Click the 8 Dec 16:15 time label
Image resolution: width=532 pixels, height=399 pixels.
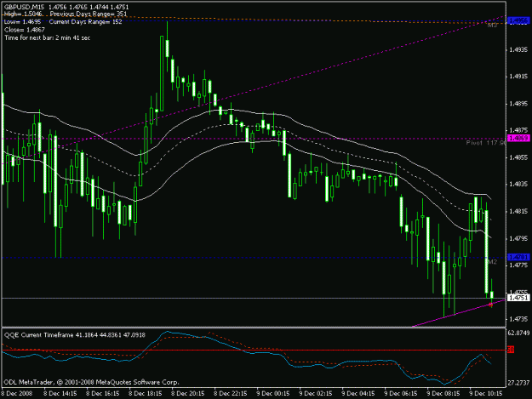point(102,393)
